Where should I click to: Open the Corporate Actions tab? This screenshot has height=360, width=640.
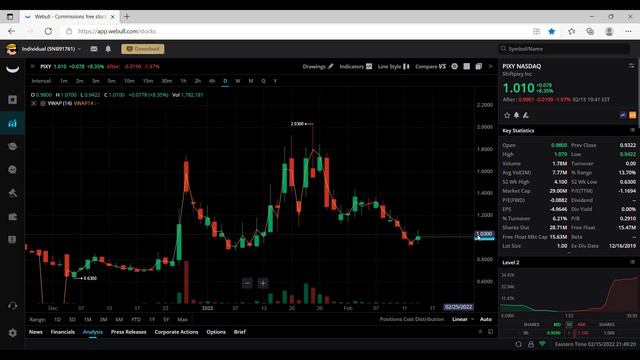(176, 332)
